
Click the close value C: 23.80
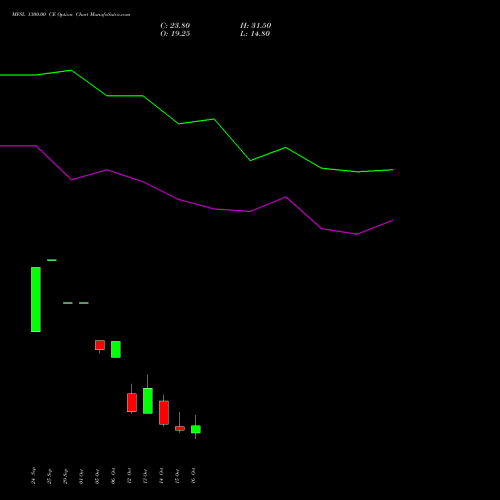click(175, 26)
